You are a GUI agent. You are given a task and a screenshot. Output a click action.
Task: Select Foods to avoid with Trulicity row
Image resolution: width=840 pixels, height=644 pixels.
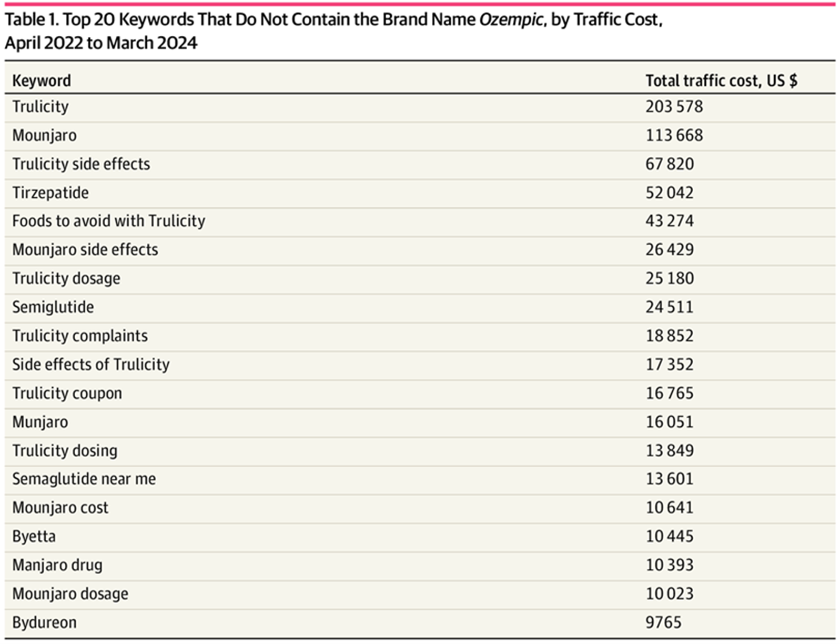point(108,221)
